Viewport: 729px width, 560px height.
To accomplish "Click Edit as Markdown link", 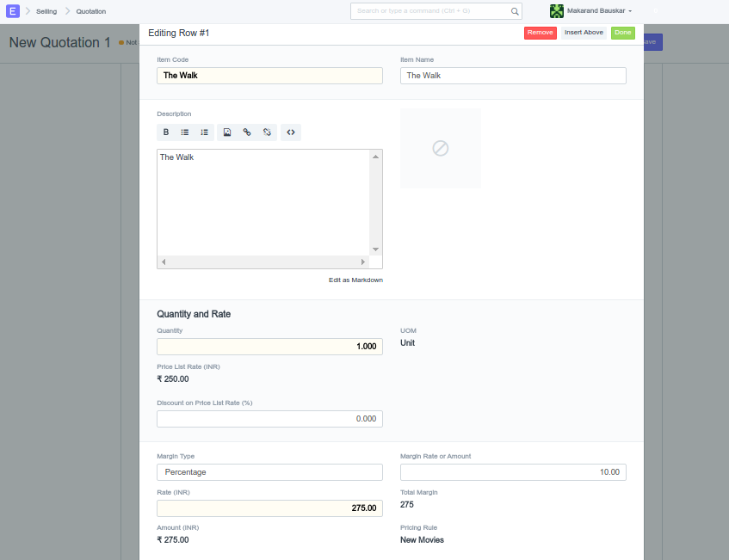I will click(x=355, y=280).
